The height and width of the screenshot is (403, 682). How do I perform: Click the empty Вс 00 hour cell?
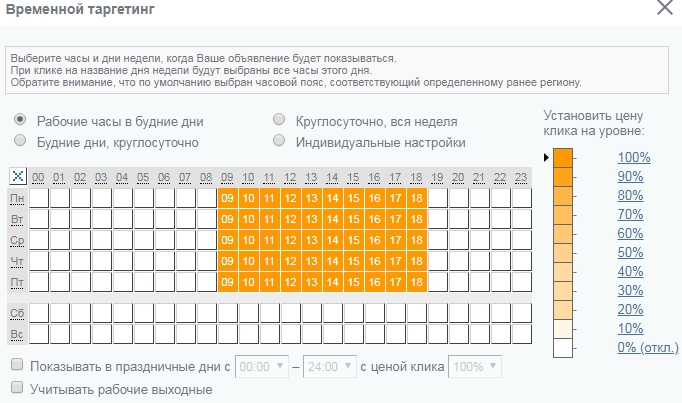click(x=39, y=334)
